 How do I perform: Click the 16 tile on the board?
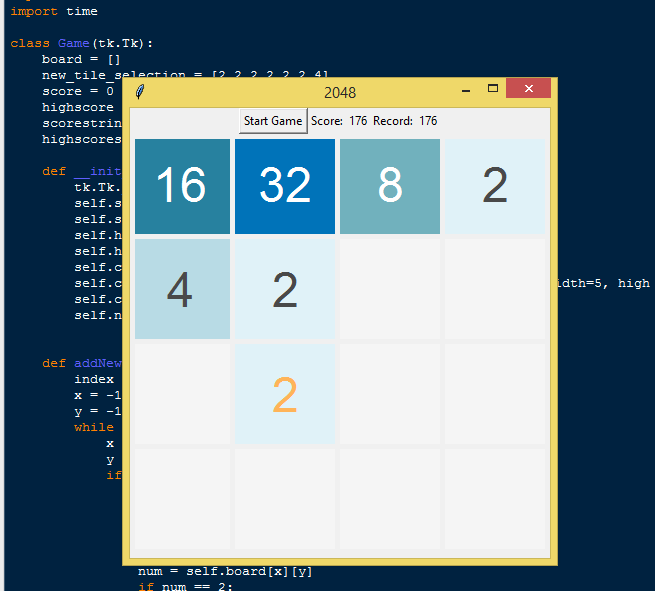click(182, 186)
